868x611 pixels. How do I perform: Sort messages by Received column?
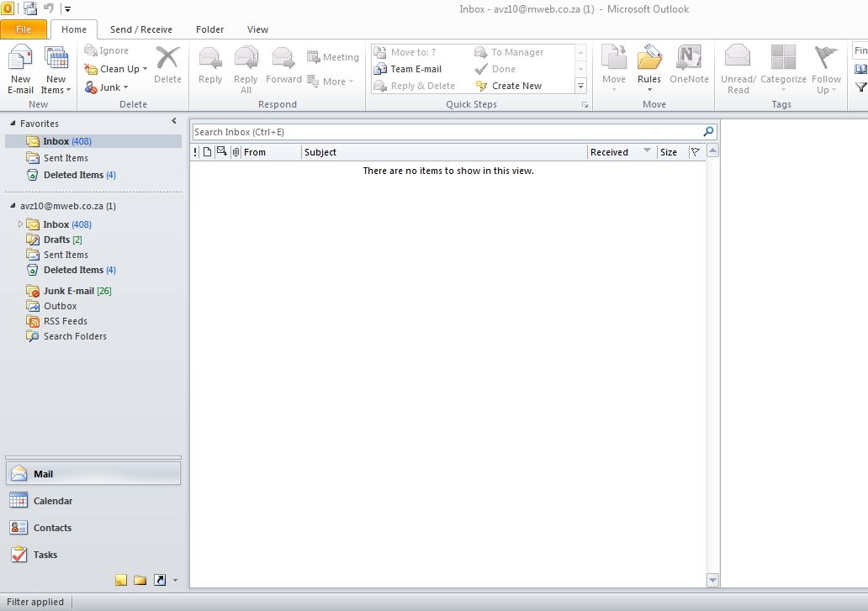click(x=610, y=152)
